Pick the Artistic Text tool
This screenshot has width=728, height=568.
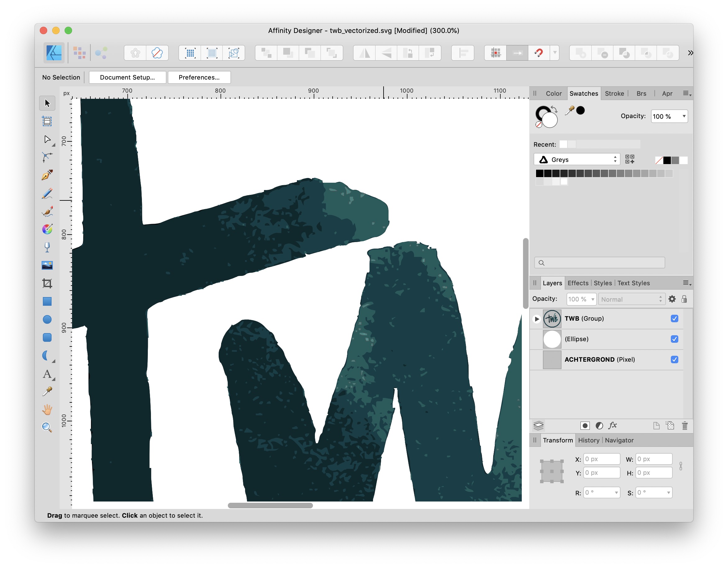(47, 374)
